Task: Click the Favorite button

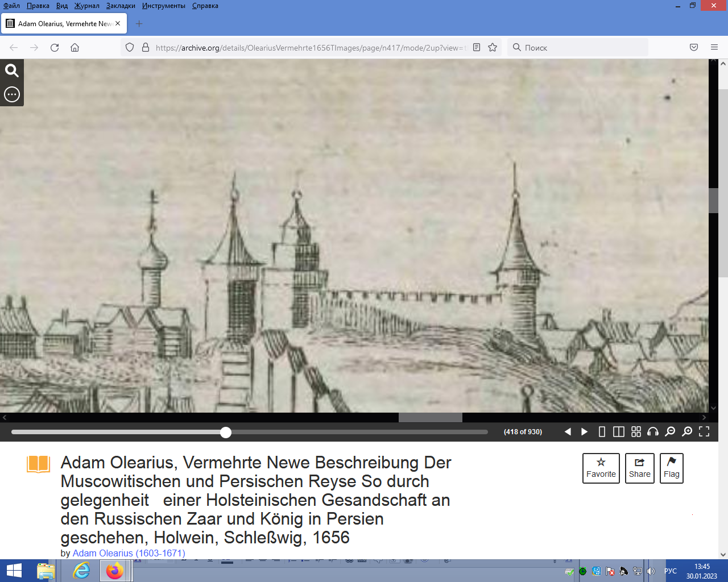Action: (x=601, y=468)
